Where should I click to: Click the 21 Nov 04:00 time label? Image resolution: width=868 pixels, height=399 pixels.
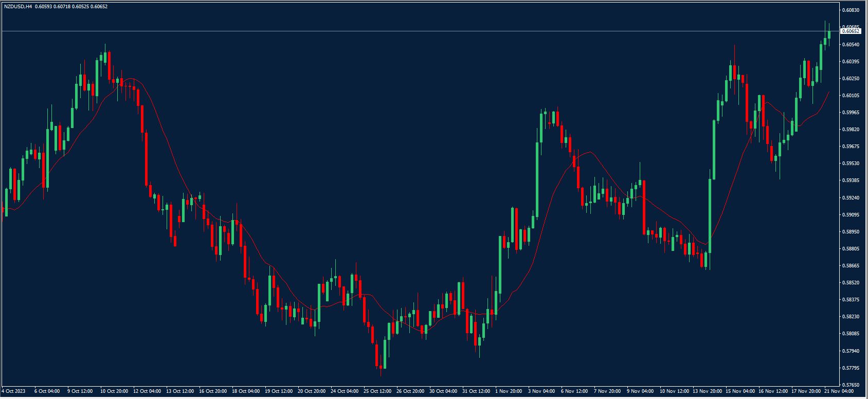[x=838, y=391]
